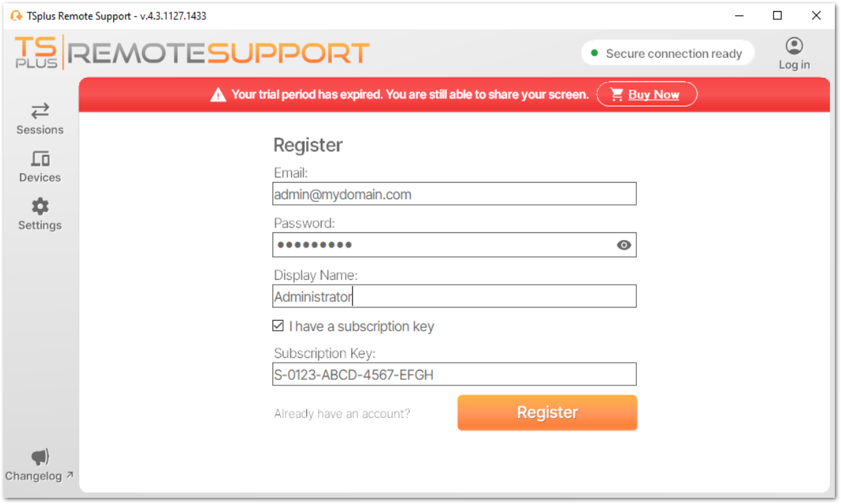Click the warning triangle in the red banner
Viewport: 841px width, 504px height.
click(x=219, y=94)
